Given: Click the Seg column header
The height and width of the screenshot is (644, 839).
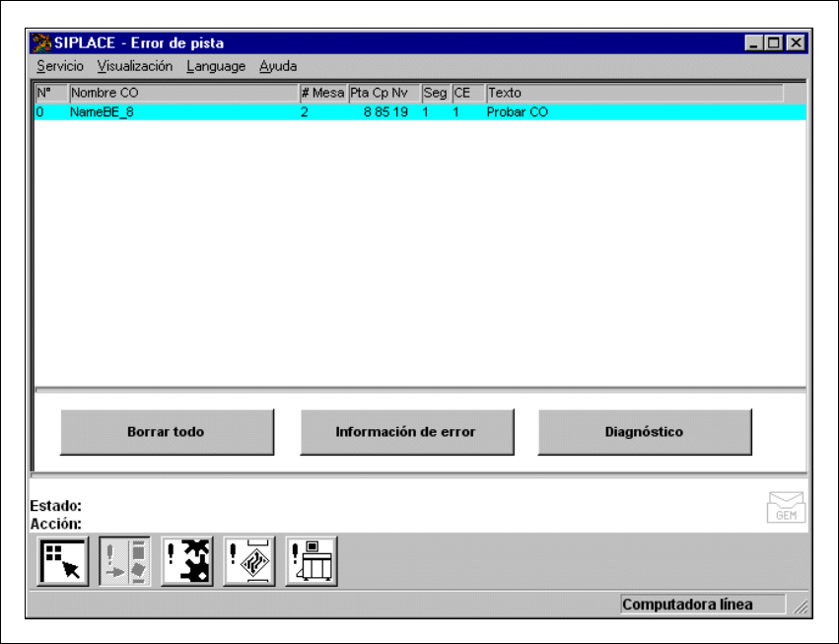Looking at the screenshot, I should coord(436,93).
